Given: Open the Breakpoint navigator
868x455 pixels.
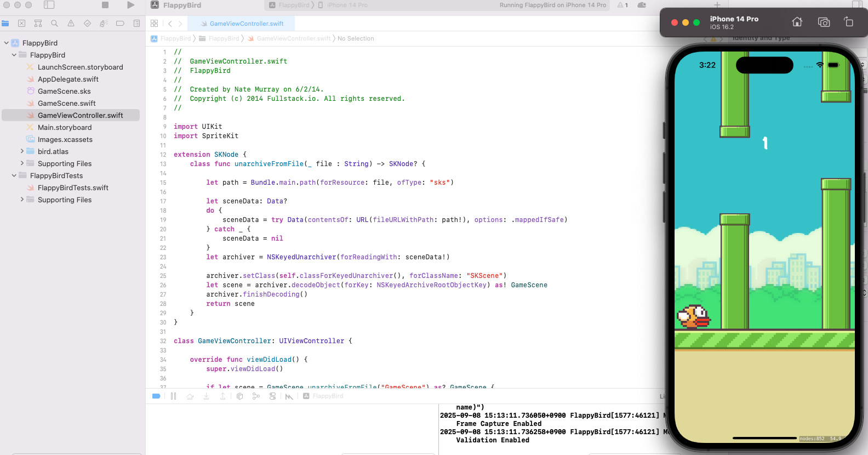Looking at the screenshot, I should 120,24.
